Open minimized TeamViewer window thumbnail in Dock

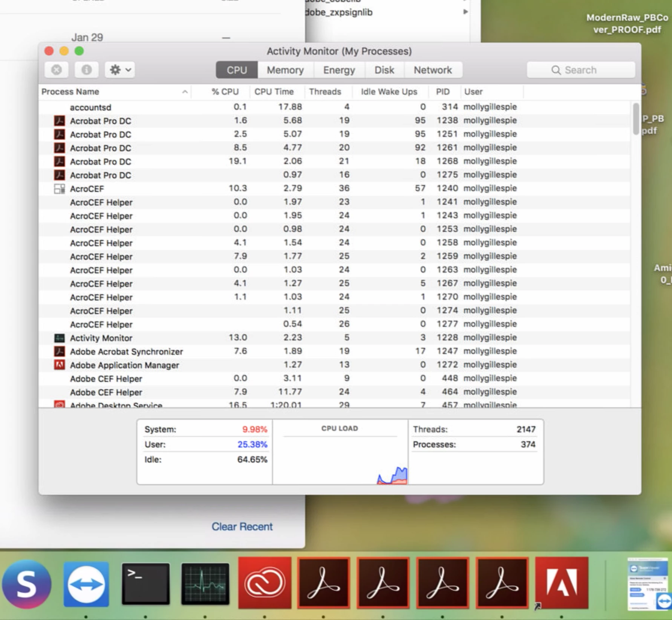coord(650,583)
